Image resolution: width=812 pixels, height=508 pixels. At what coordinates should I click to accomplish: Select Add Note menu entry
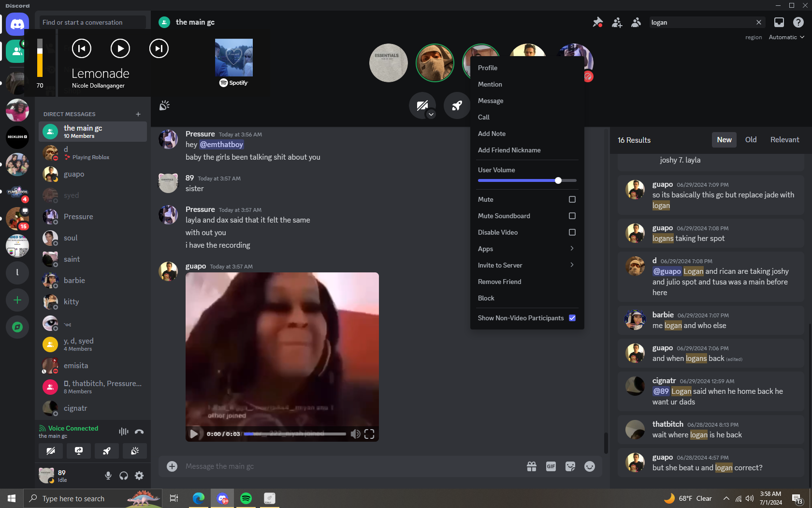pyautogui.click(x=527, y=134)
